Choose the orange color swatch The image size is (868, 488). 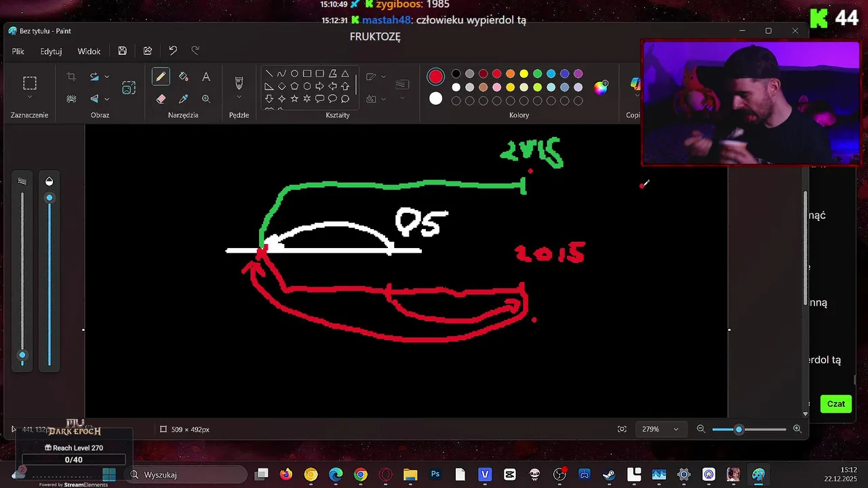[511, 74]
